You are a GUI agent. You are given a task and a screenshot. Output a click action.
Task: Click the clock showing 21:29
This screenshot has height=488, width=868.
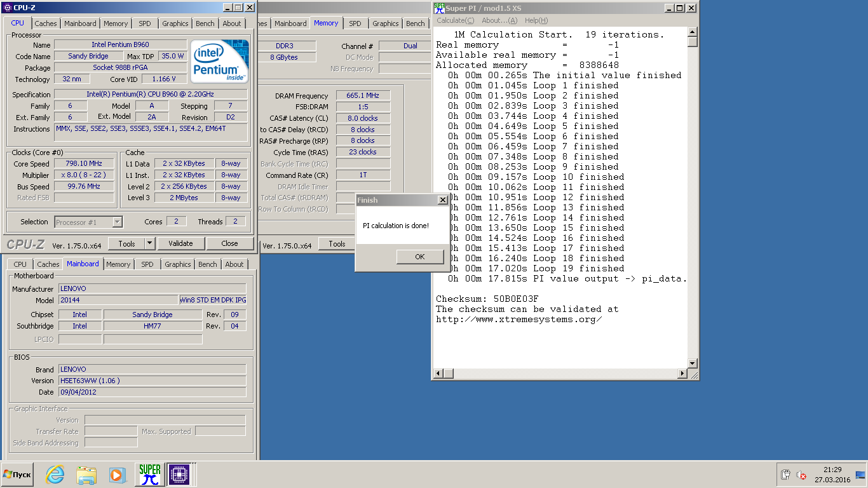pyautogui.click(x=832, y=470)
